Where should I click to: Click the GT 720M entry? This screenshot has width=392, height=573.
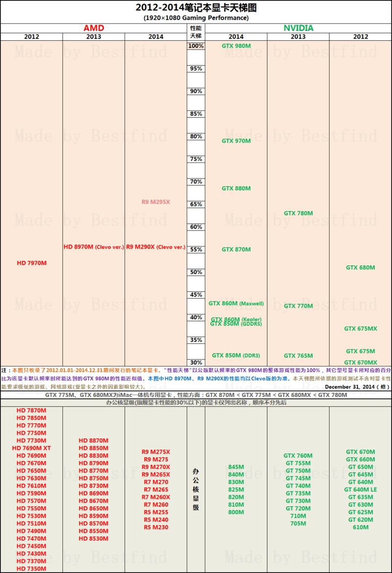click(298, 508)
